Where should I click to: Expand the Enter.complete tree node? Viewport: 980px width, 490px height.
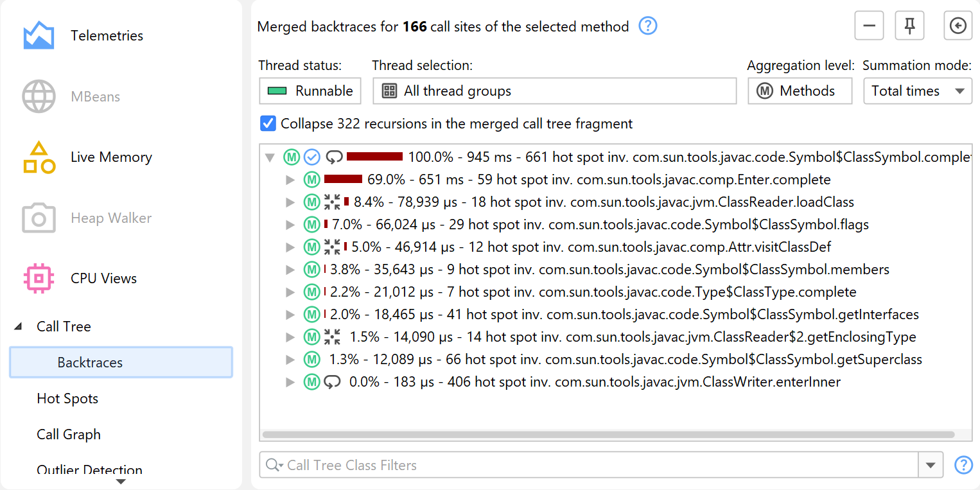pyautogui.click(x=290, y=180)
